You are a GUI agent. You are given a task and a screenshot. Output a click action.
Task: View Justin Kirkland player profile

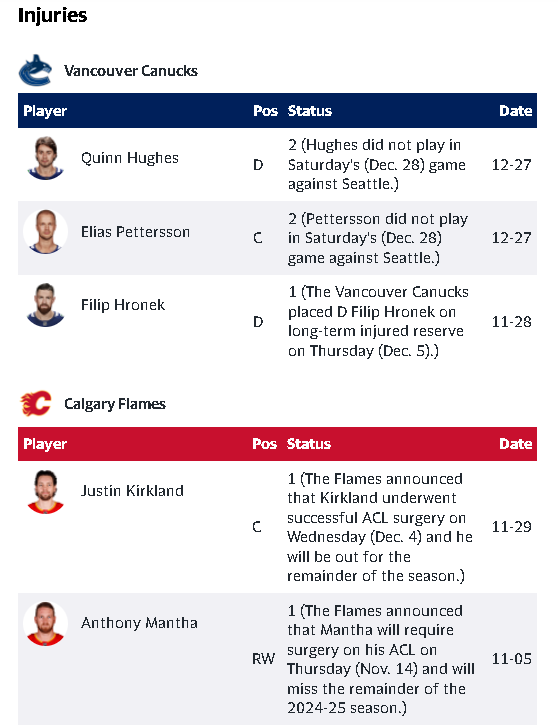tap(132, 491)
